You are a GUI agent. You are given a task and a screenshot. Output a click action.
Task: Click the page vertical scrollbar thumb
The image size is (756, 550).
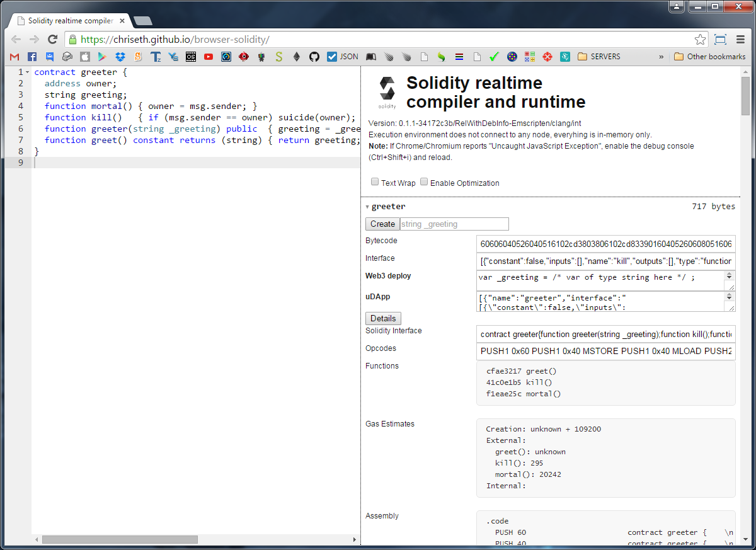[746, 95]
